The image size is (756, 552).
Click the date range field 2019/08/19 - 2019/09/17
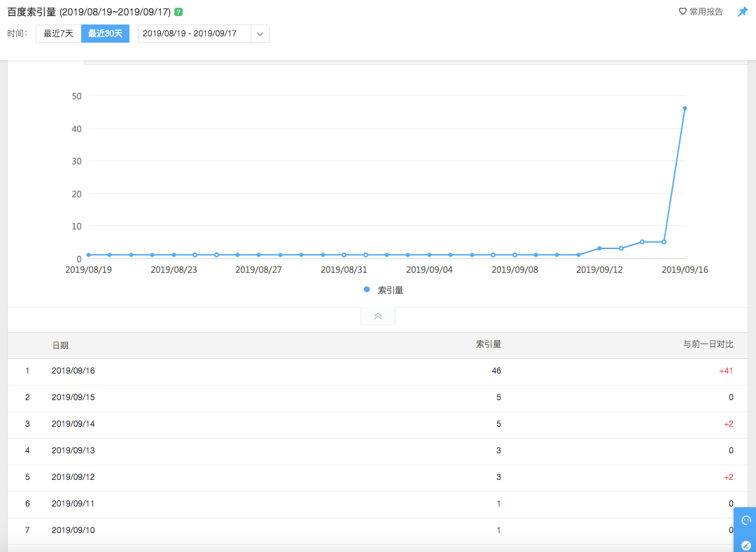point(194,34)
